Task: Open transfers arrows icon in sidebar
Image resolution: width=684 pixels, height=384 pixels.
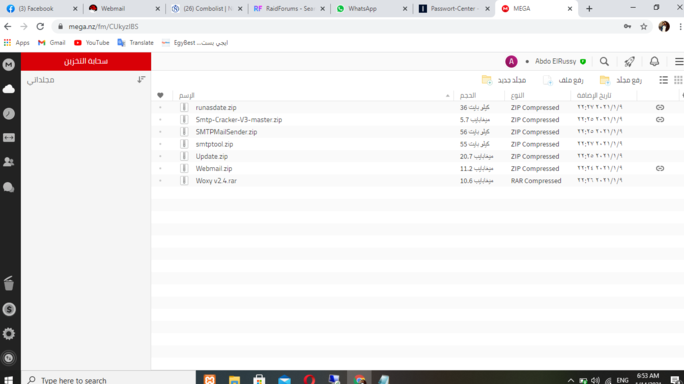Action: coord(9,138)
